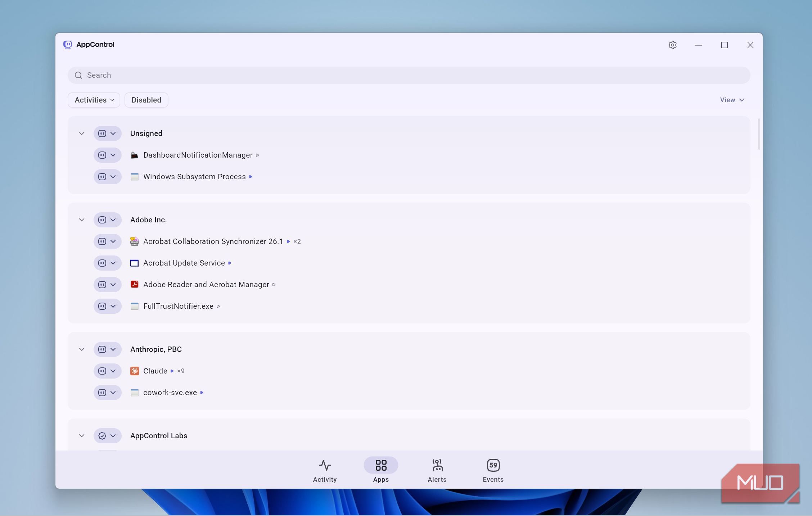Click the cowork-svc.exe file icon

point(134,393)
